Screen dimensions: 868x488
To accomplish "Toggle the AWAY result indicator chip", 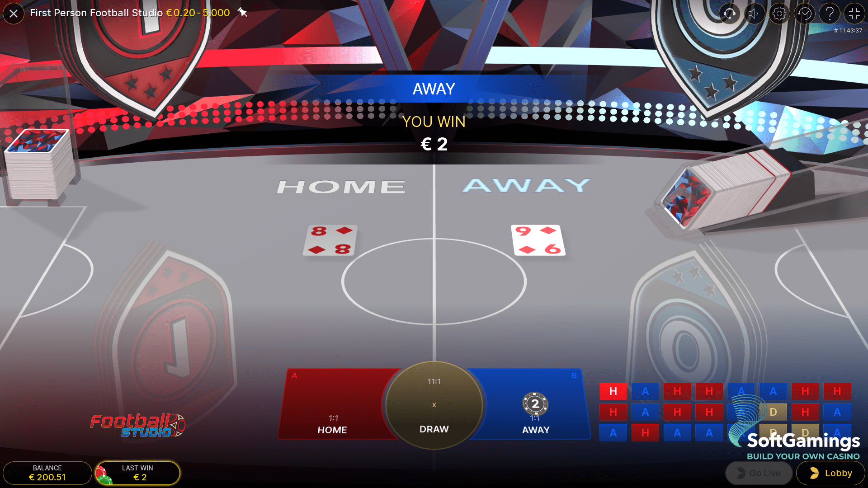I will tap(535, 405).
